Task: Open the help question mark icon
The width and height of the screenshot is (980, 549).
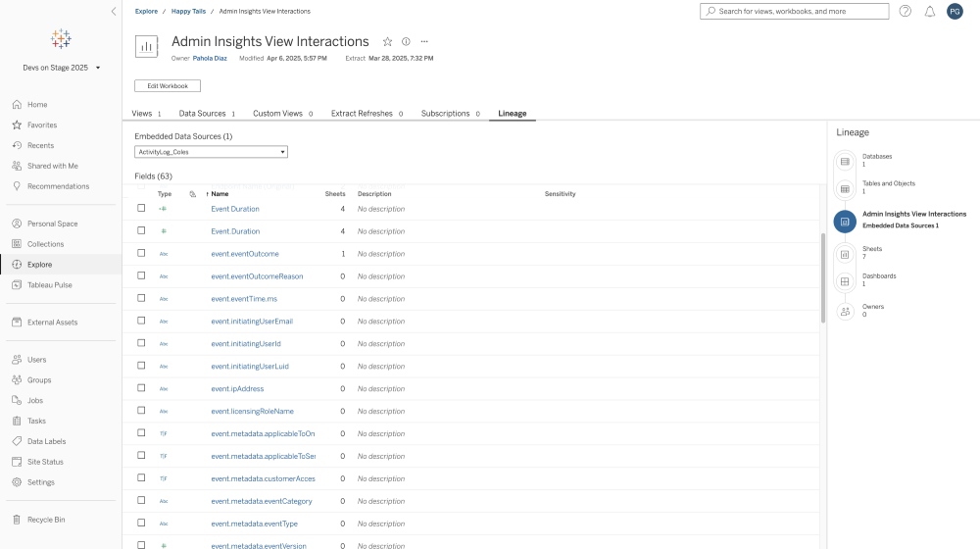Action: click(x=905, y=12)
